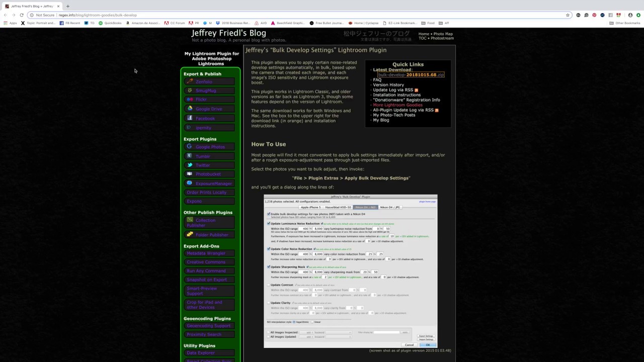Viewport: 644px width, 362px height.
Task: Click the Flickr dots icon
Action: pos(189,100)
